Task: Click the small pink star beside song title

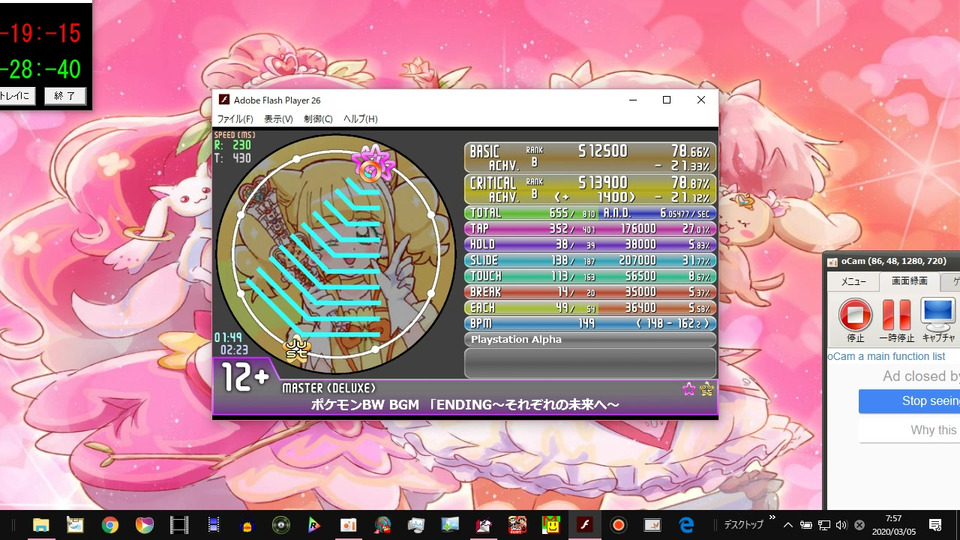Action: pyautogui.click(x=689, y=389)
